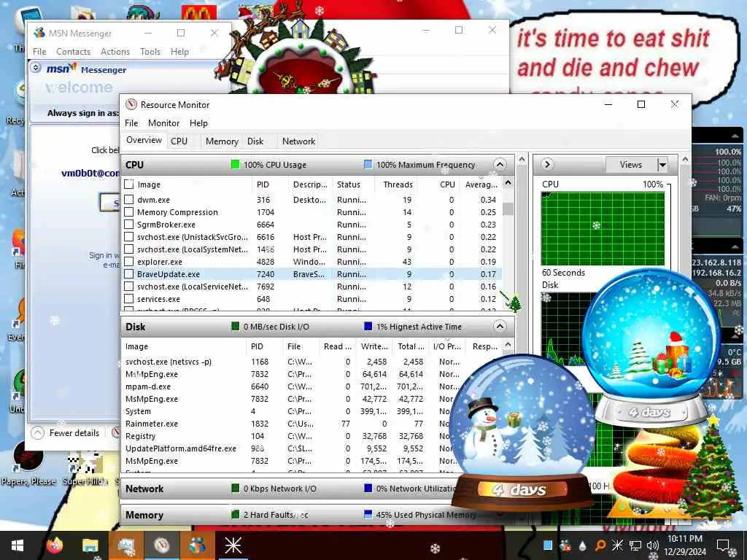
Task: Open Resource Monitor Help menu
Action: click(198, 122)
